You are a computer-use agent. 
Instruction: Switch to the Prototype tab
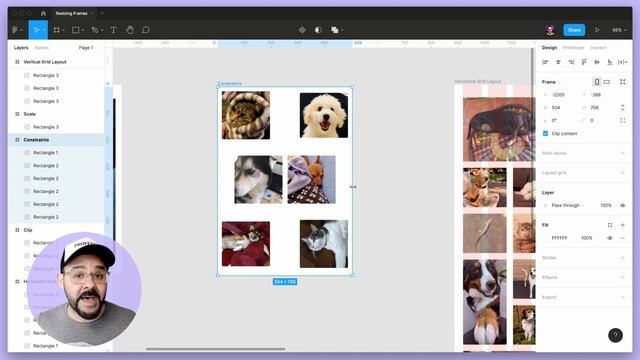click(x=573, y=48)
